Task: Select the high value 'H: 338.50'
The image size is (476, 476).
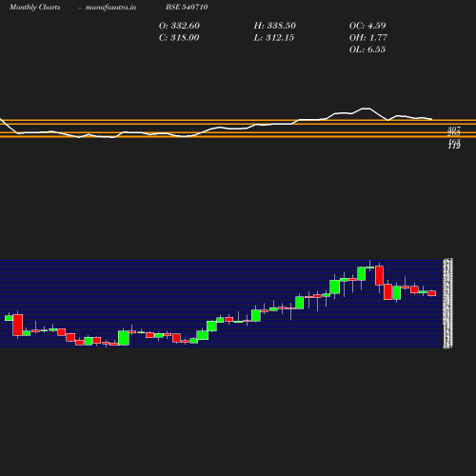Action: (275, 26)
